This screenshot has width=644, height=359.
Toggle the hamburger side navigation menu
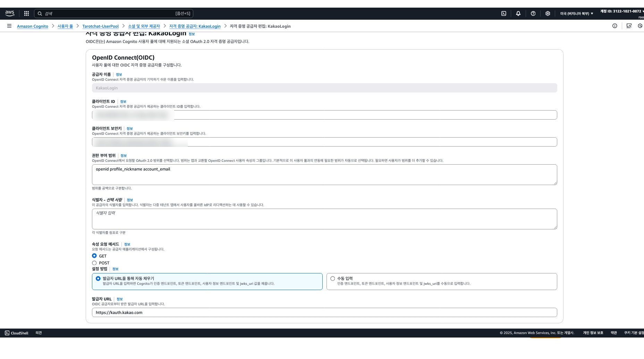click(x=9, y=26)
